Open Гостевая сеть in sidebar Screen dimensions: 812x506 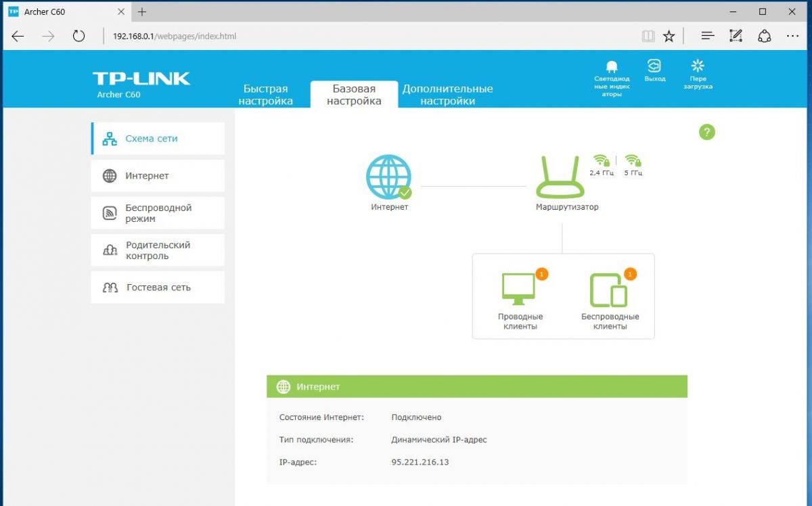158,287
